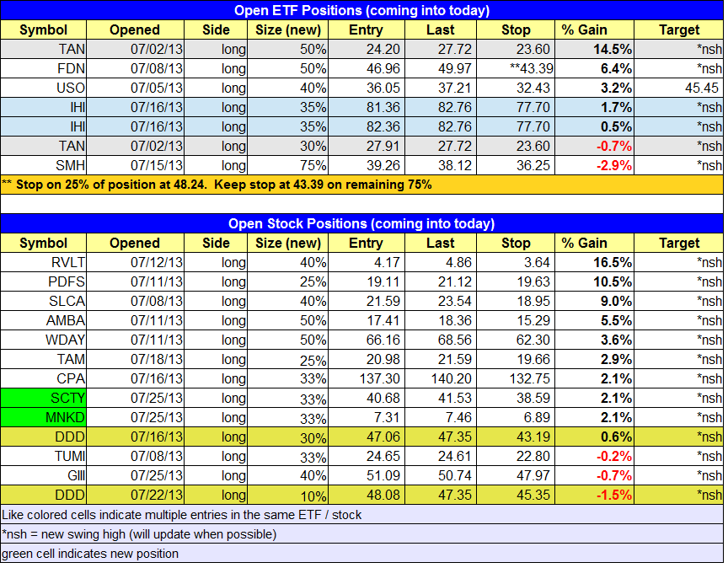The width and height of the screenshot is (728, 584).
Task: Click the Open ETF Positions title bar
Action: click(x=361, y=10)
